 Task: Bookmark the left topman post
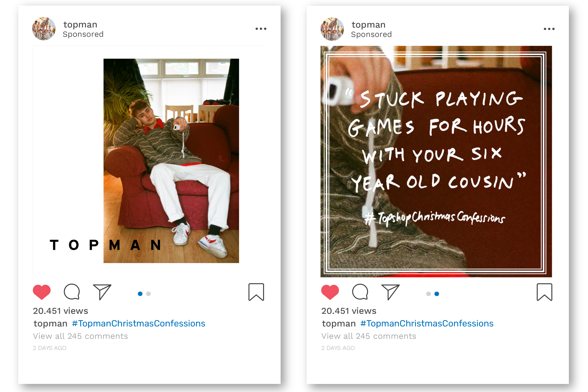[x=256, y=292]
